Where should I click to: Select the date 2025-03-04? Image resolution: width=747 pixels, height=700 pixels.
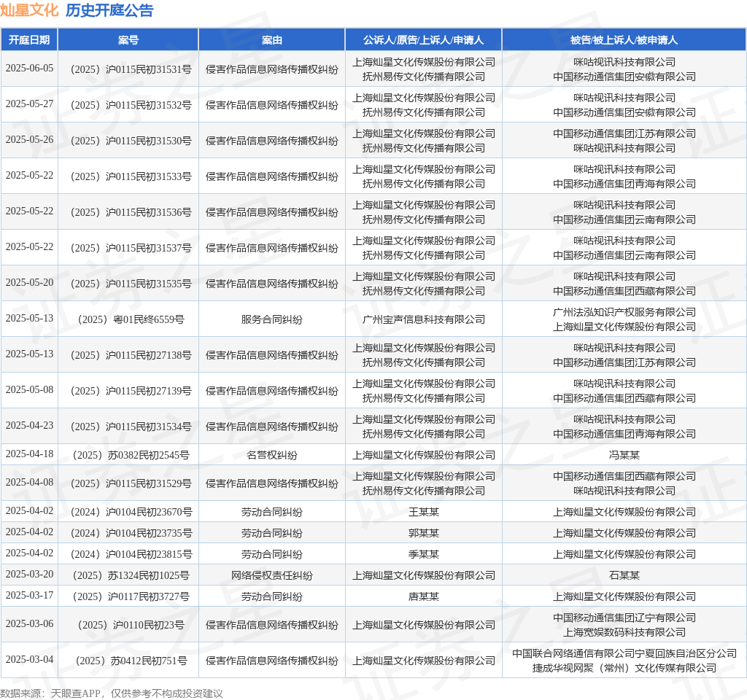point(29,659)
